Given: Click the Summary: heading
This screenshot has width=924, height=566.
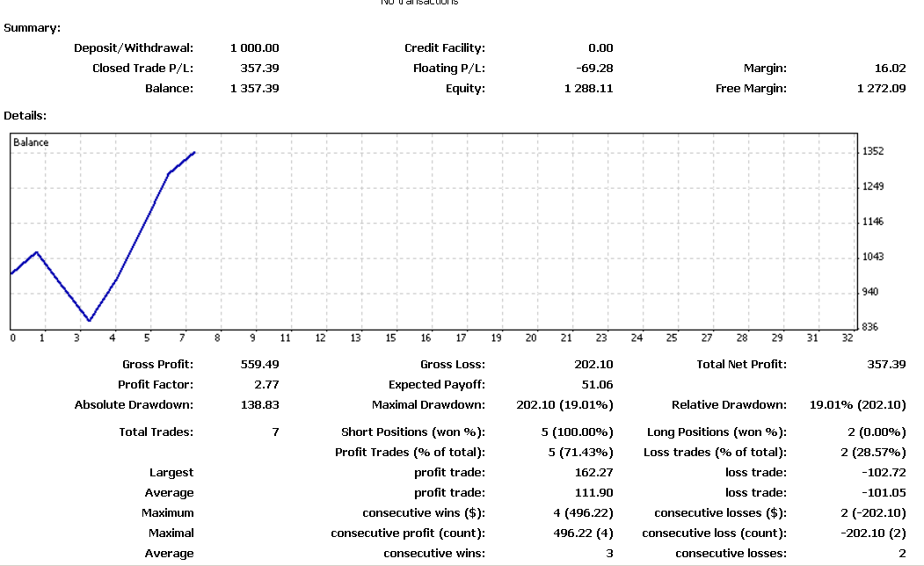Looking at the screenshot, I should point(32,28).
